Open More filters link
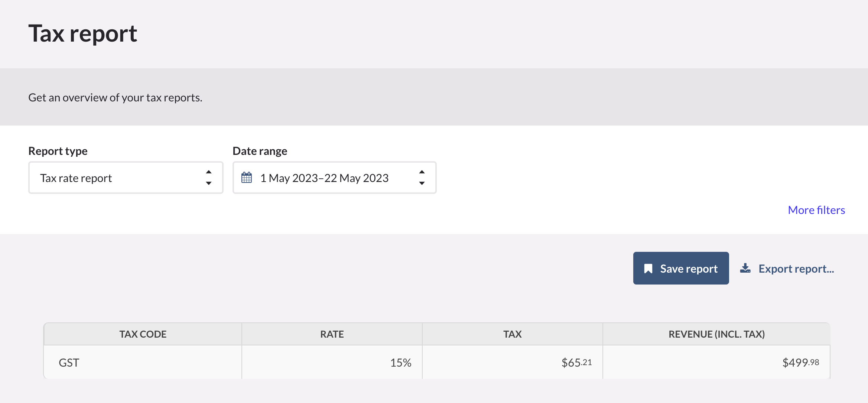This screenshot has height=403, width=868. click(x=816, y=210)
